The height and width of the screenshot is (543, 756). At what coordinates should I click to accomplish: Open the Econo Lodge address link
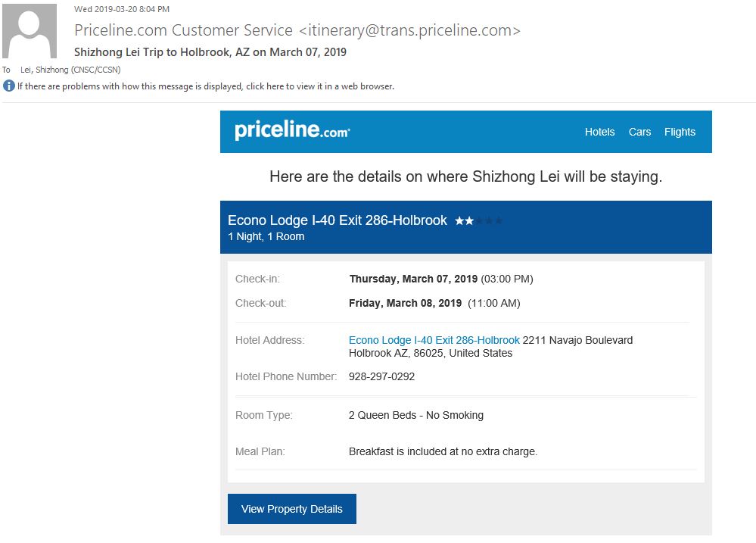pyautogui.click(x=434, y=340)
